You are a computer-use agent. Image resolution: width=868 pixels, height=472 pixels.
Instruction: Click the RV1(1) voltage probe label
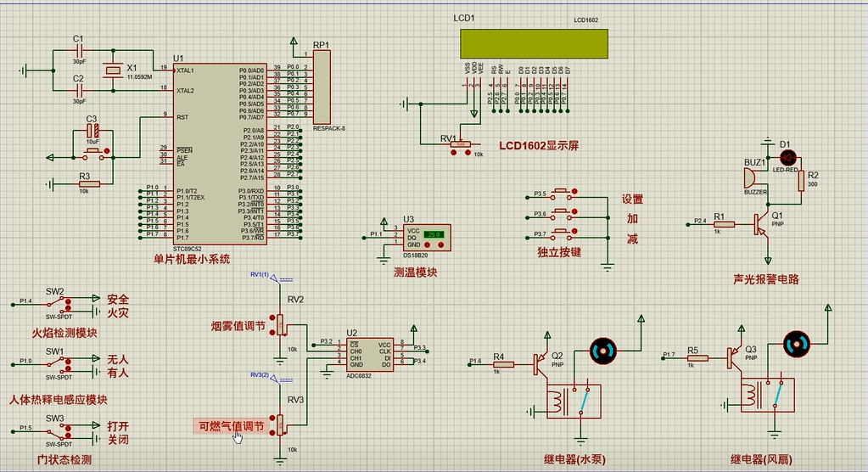tap(259, 275)
